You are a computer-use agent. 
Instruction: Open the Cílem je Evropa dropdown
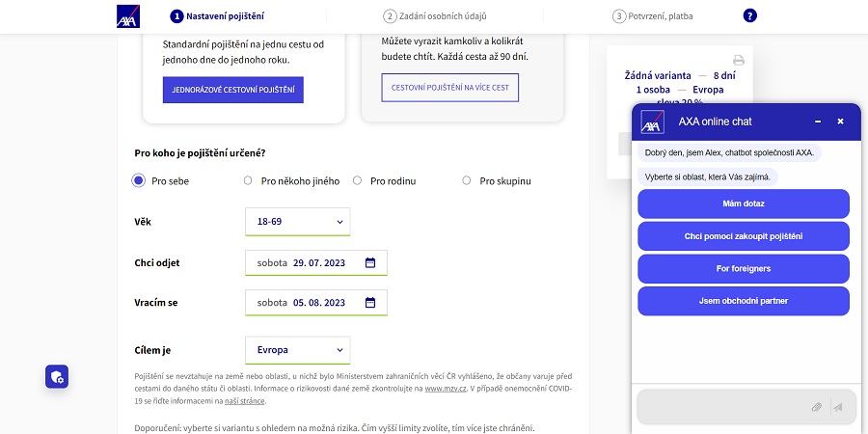(x=298, y=350)
